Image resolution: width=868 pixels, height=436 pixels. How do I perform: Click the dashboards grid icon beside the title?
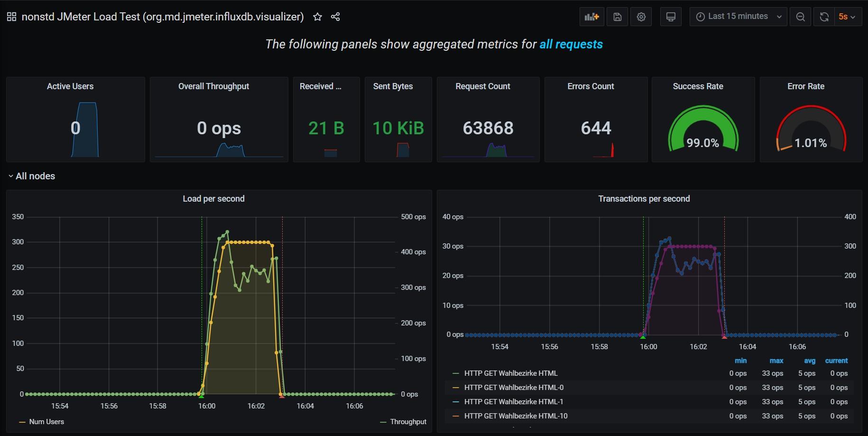click(x=11, y=16)
